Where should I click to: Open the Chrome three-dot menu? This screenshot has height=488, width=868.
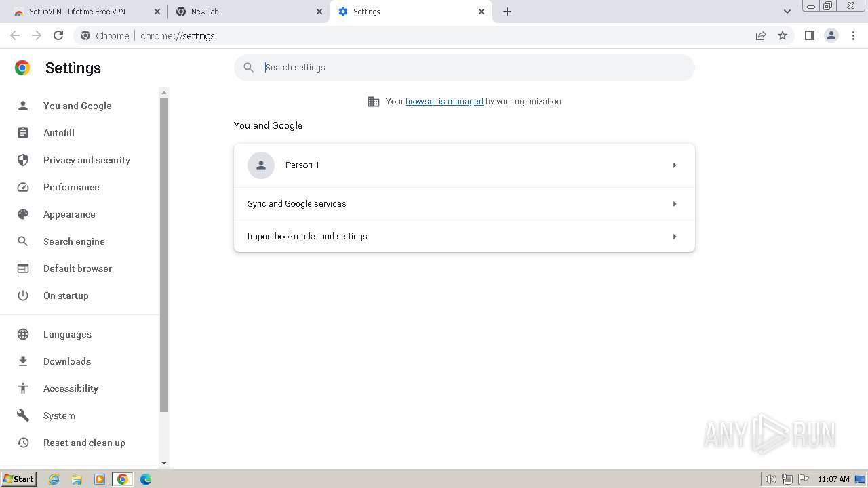pos(854,35)
